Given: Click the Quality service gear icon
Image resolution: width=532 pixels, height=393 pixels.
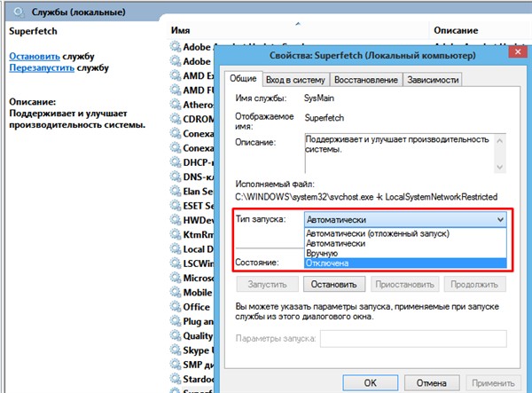Looking at the screenshot, I should click(176, 335).
